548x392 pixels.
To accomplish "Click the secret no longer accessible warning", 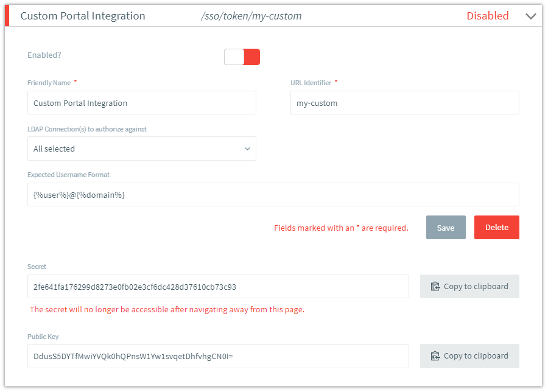I will coord(167,309).
